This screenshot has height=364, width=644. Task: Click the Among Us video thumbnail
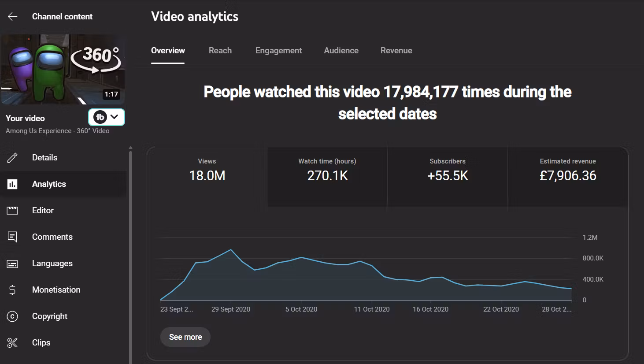pos(63,70)
